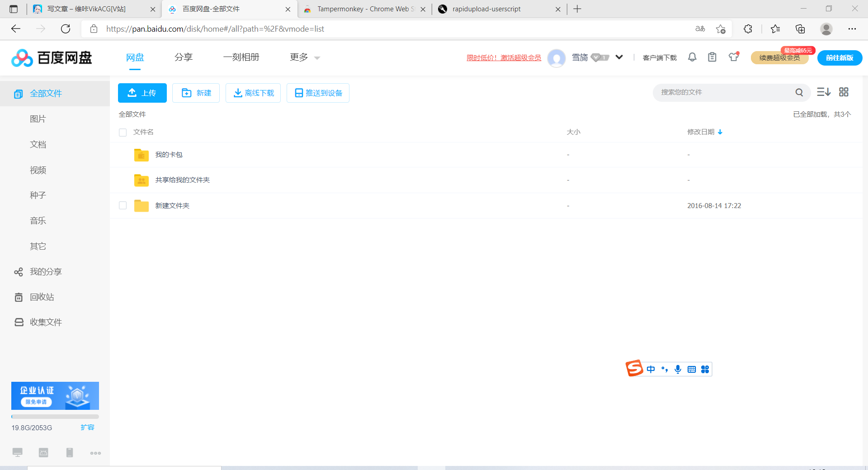This screenshot has width=868, height=470.
Task: Open the Sogou microphone voice input
Action: [678, 369]
